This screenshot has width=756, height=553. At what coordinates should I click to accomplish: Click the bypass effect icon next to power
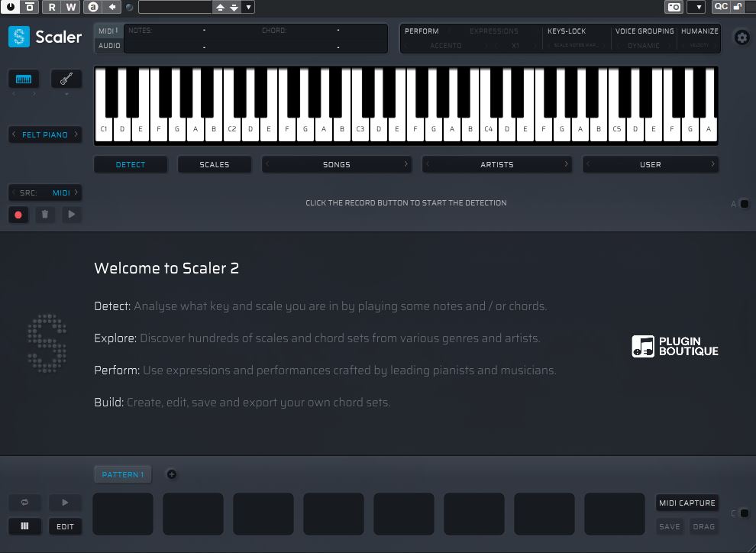[x=30, y=7]
